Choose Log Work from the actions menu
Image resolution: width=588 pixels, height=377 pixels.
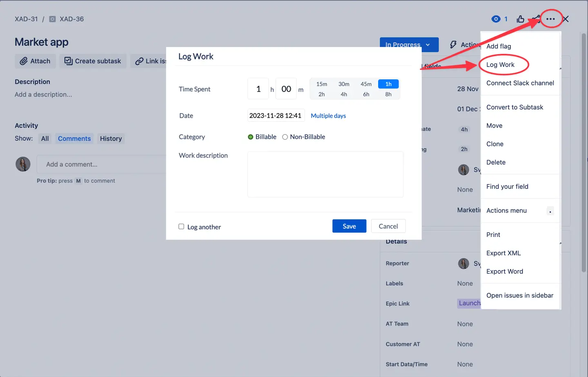click(x=501, y=65)
